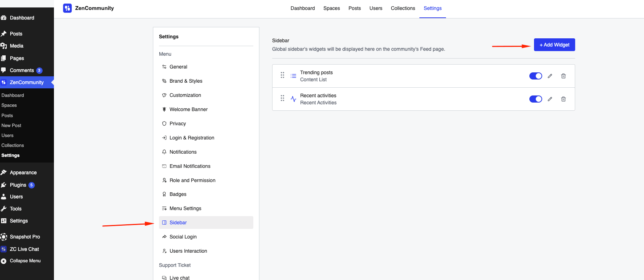Open Badges settings
This screenshot has width=644, height=280.
[x=206, y=194]
